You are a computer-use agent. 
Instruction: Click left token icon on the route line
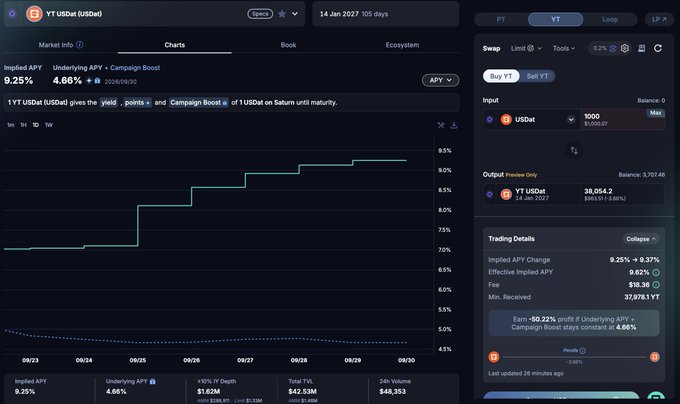(494, 357)
